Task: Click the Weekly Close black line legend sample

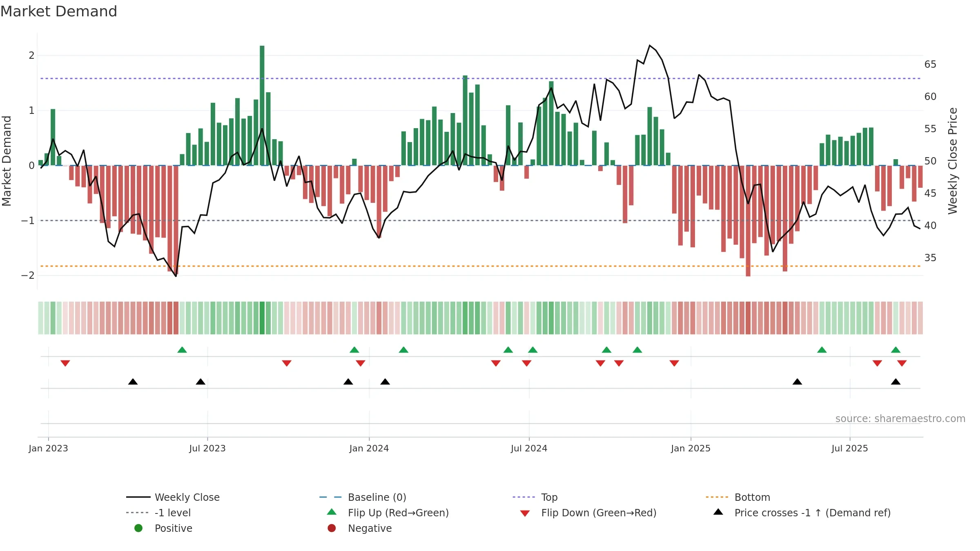Action: pos(138,497)
